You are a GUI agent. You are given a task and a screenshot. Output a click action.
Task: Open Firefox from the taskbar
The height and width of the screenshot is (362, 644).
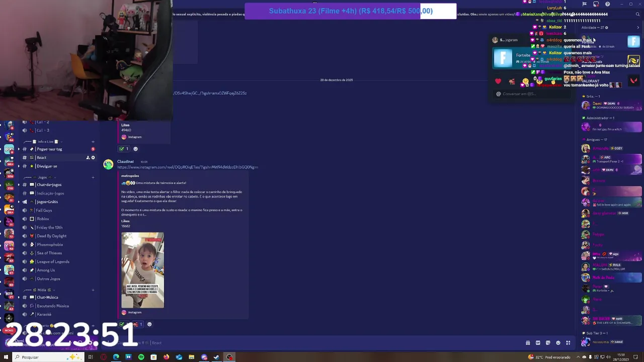[166, 357]
